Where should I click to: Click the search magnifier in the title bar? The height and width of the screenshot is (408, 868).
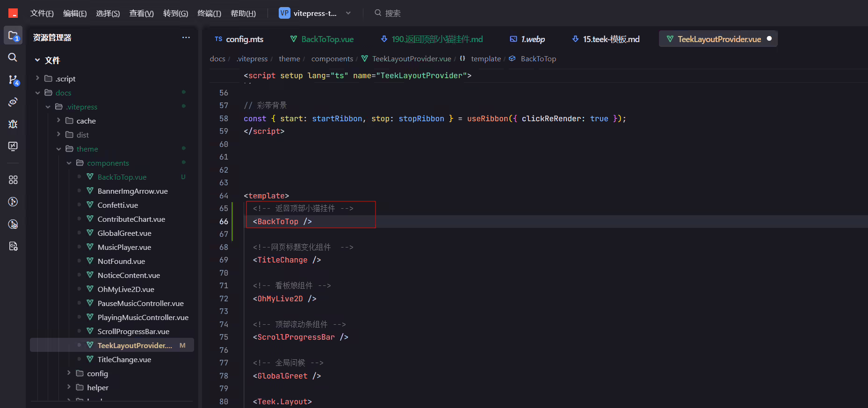point(378,13)
